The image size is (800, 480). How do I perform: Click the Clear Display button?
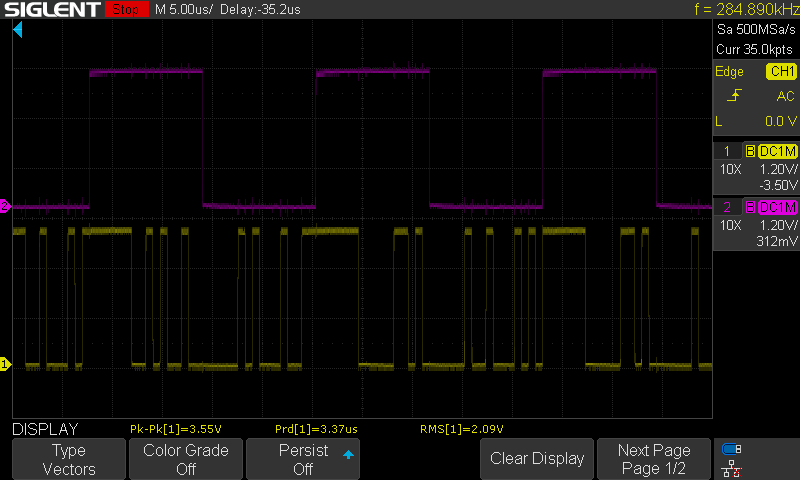pyautogui.click(x=537, y=459)
